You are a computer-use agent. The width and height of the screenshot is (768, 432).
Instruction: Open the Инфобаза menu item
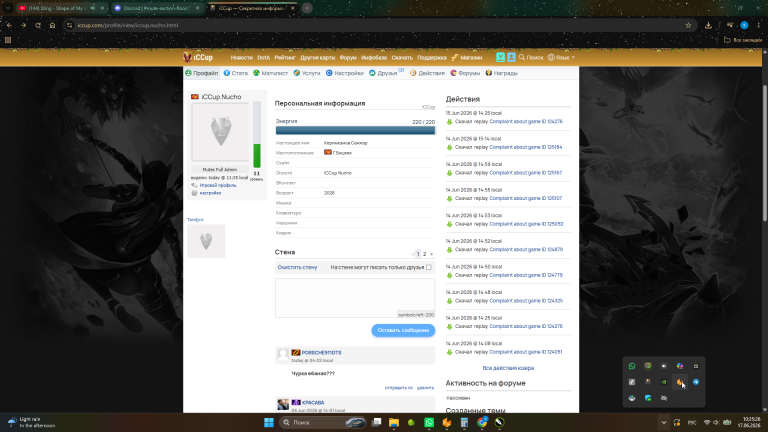(x=374, y=58)
